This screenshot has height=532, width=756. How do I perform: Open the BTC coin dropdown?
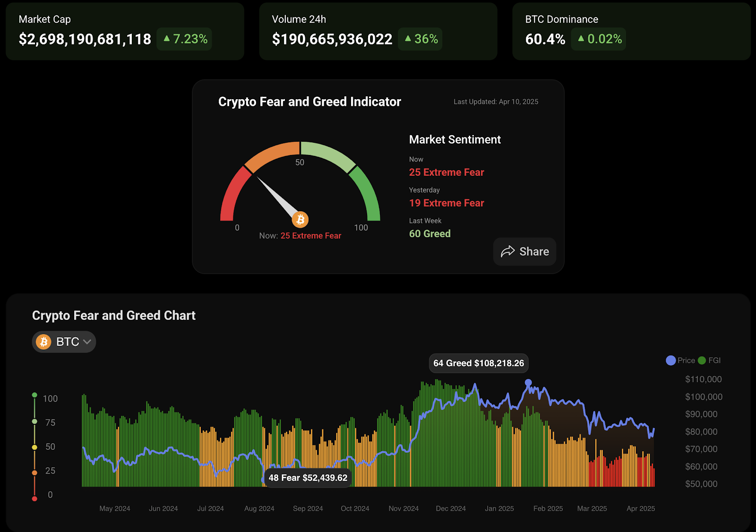click(64, 342)
